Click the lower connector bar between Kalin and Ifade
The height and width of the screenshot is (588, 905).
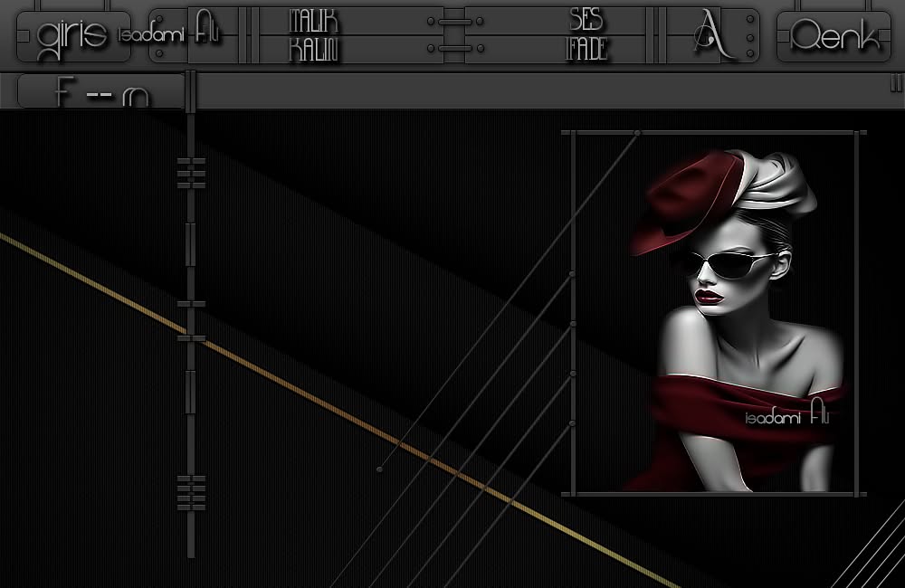455,49
